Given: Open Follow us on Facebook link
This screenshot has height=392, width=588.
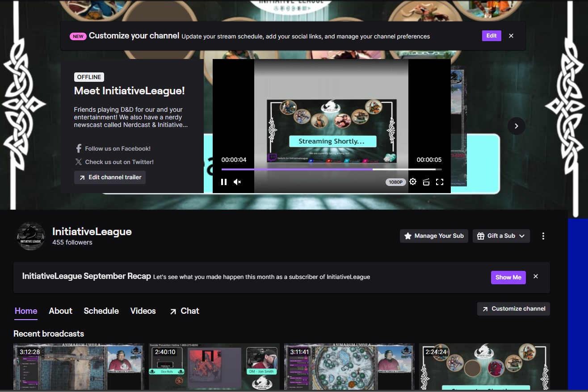Looking at the screenshot, I should (113, 148).
